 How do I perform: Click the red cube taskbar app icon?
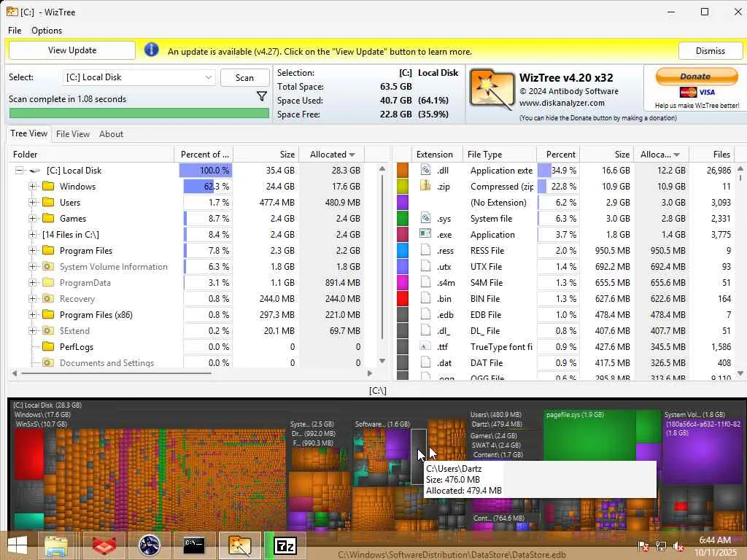point(104,545)
